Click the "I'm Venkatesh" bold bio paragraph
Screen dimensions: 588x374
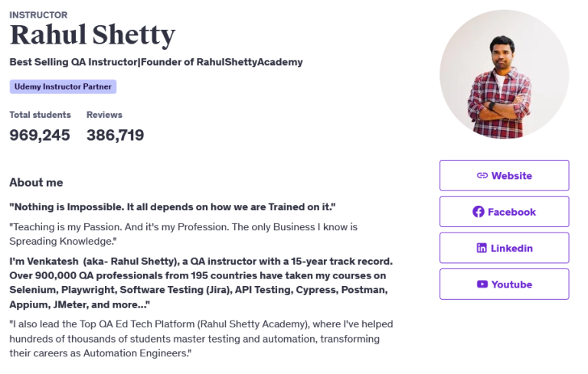coord(201,282)
